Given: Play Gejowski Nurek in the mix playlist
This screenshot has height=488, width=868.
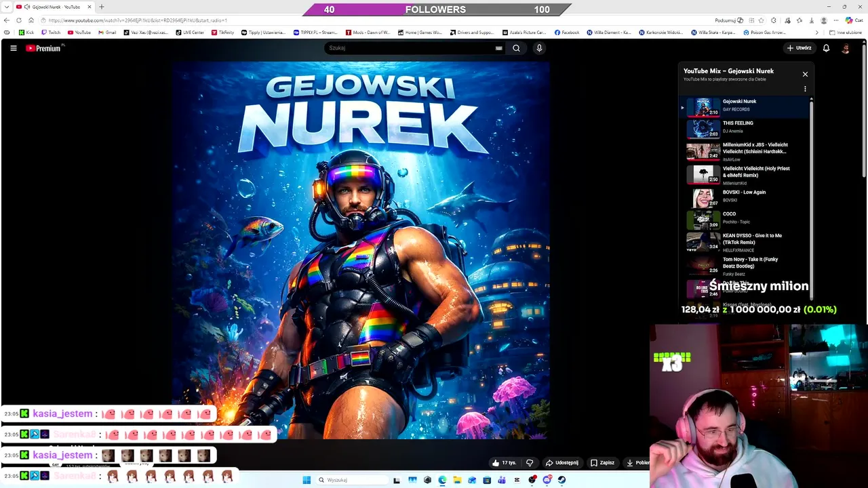Looking at the screenshot, I should (745, 106).
